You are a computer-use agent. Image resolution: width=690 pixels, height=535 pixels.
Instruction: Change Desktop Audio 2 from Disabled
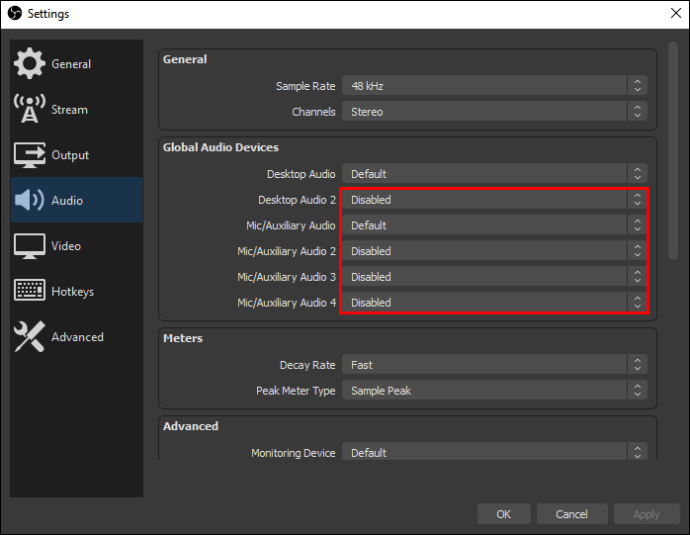click(x=494, y=200)
